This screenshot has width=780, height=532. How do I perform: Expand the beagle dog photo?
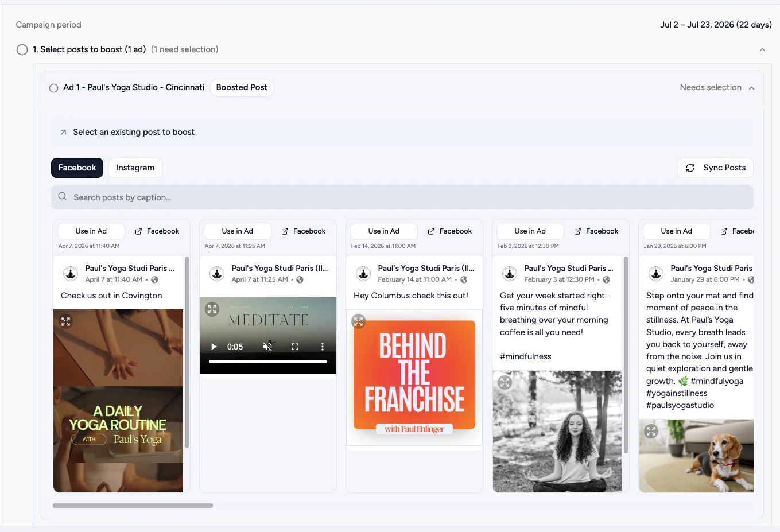point(651,431)
